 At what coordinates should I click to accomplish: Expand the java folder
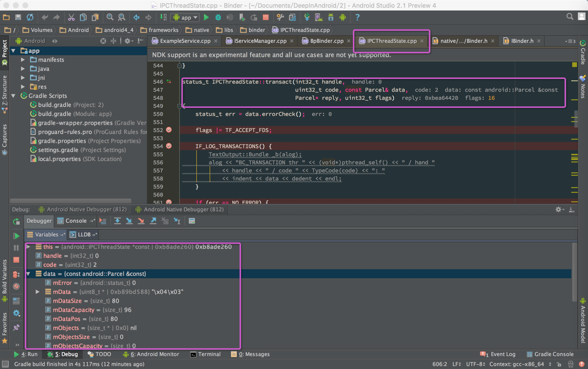coord(23,69)
